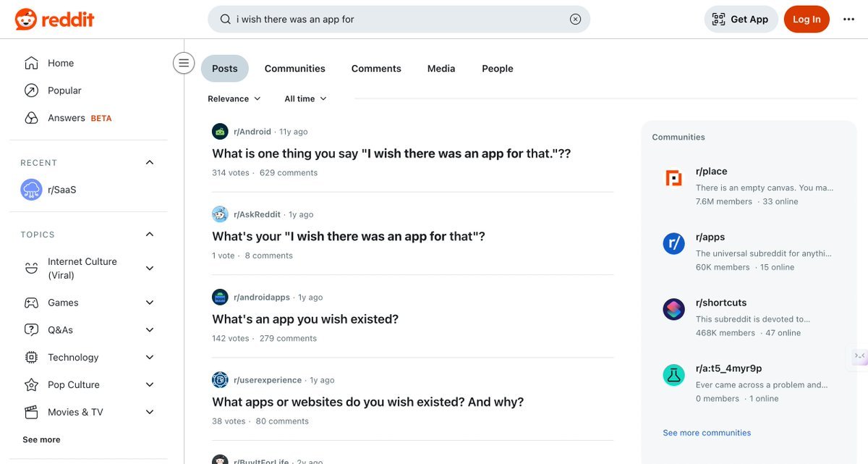The image size is (868, 464).
Task: Open the Relevance sort dropdown
Action: click(x=234, y=98)
